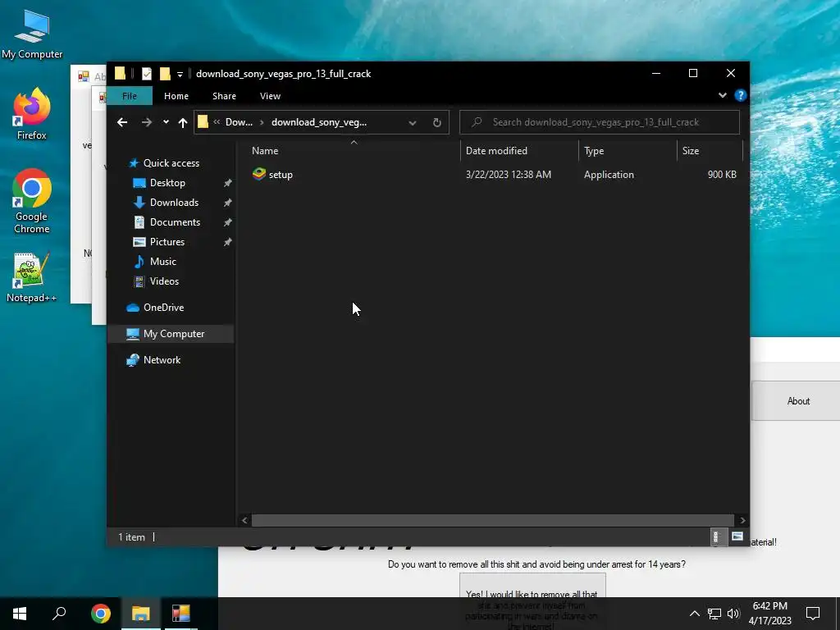Click the Properties quick access toolbar icon
This screenshot has height=630, width=840.
pyautogui.click(x=146, y=74)
